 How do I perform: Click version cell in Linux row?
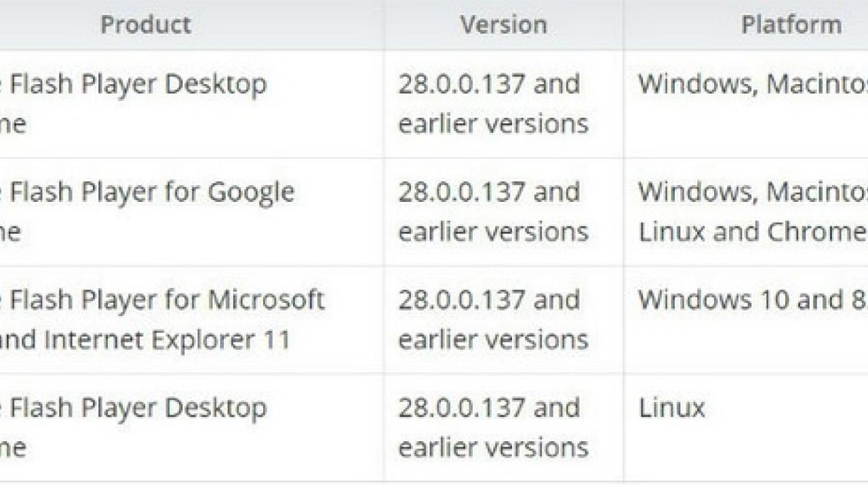pyautogui.click(x=504, y=427)
